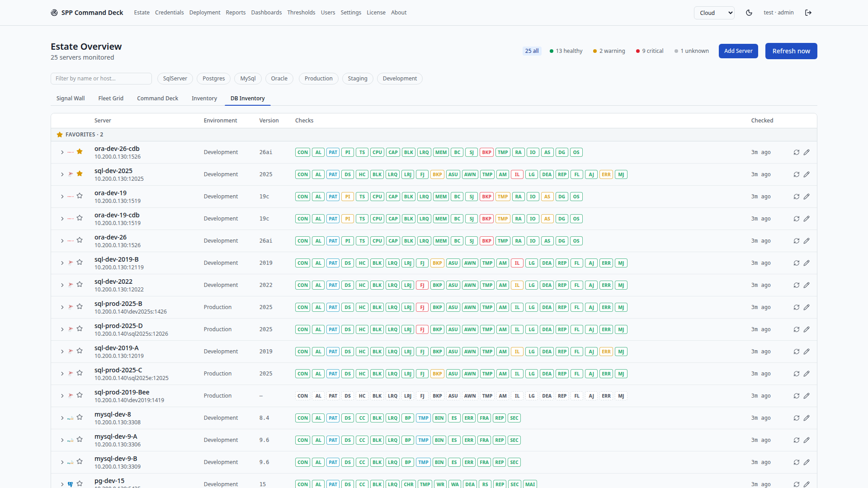Viewport: 868px width, 488px height.
Task: Select the SqlServer filter chip
Action: tap(175, 79)
